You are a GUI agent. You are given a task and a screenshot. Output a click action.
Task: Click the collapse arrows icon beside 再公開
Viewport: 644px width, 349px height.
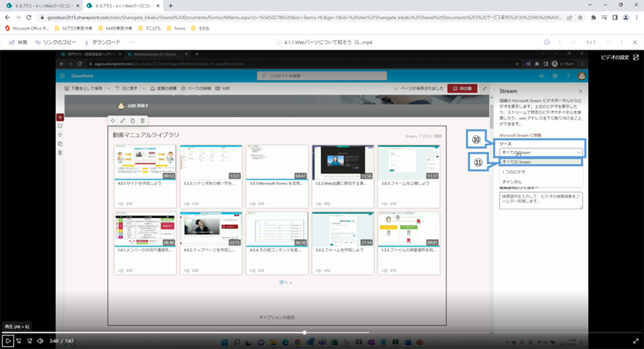coord(485,88)
